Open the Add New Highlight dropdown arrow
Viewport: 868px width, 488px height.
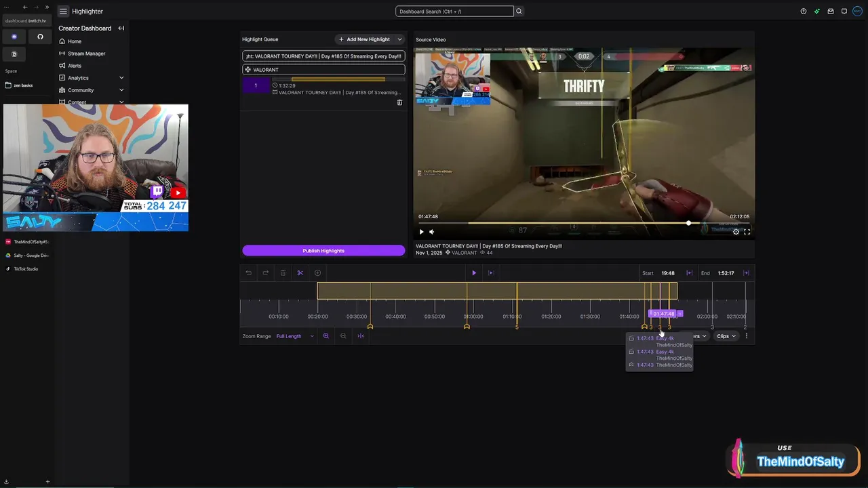[399, 39]
